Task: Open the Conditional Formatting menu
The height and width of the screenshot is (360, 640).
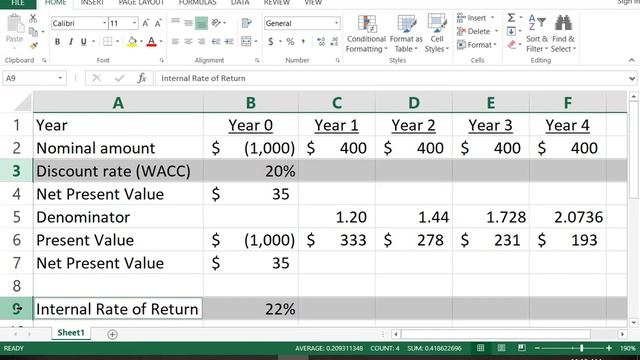Action: [366, 33]
